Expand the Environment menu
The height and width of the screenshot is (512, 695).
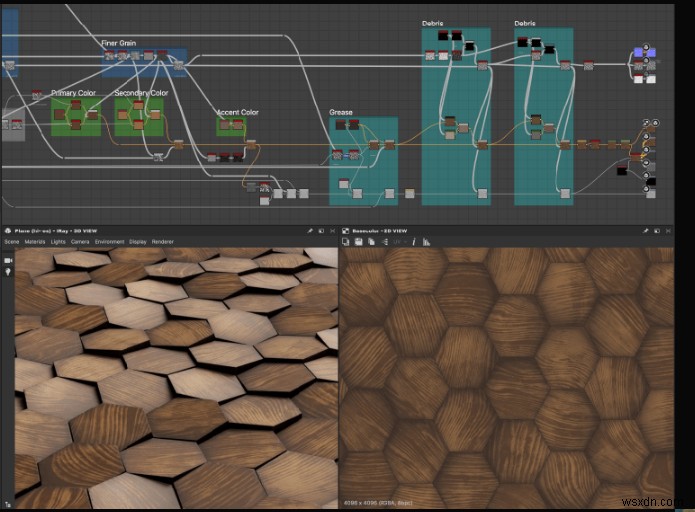tap(109, 241)
